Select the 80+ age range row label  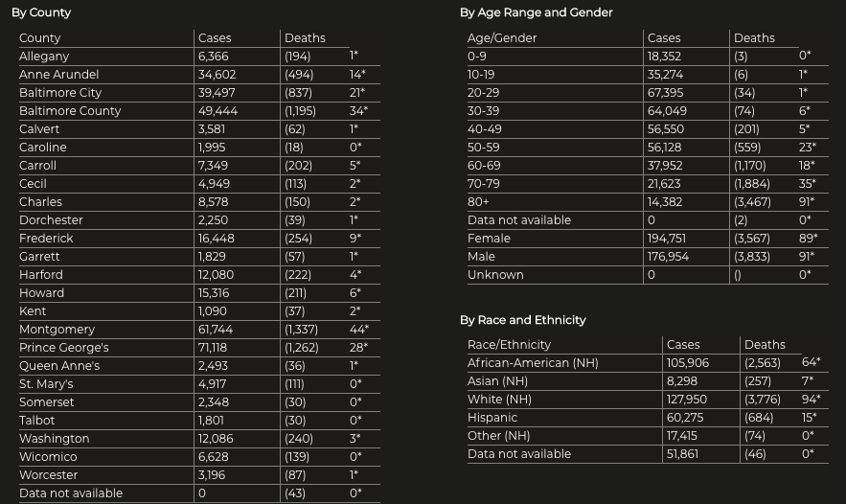point(478,202)
